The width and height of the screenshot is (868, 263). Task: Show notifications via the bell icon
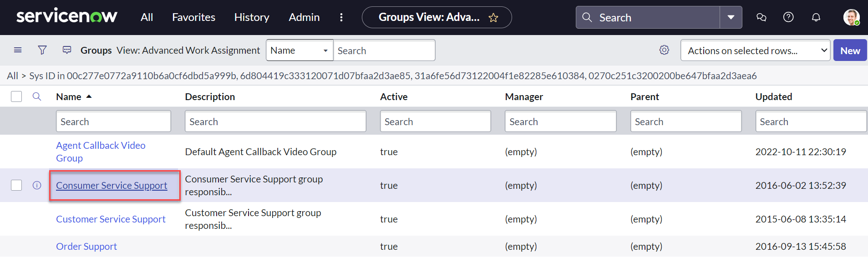point(816,17)
